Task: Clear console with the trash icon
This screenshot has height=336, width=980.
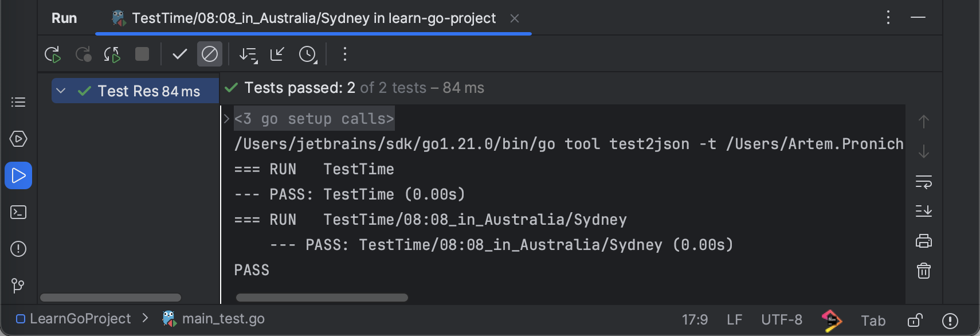Action: click(923, 271)
